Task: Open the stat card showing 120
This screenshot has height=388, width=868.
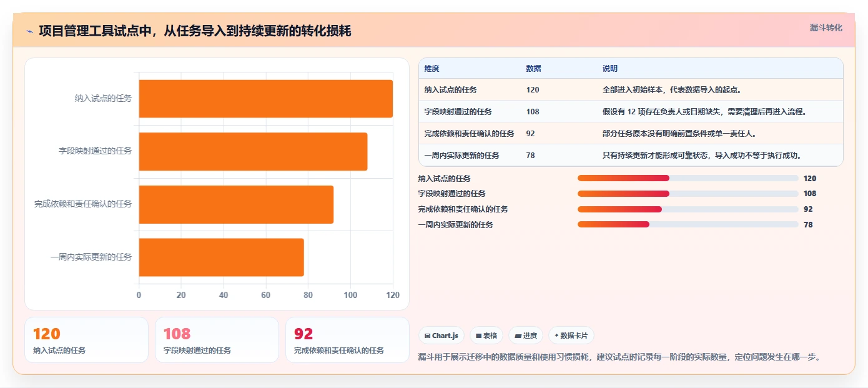Action: click(x=86, y=340)
